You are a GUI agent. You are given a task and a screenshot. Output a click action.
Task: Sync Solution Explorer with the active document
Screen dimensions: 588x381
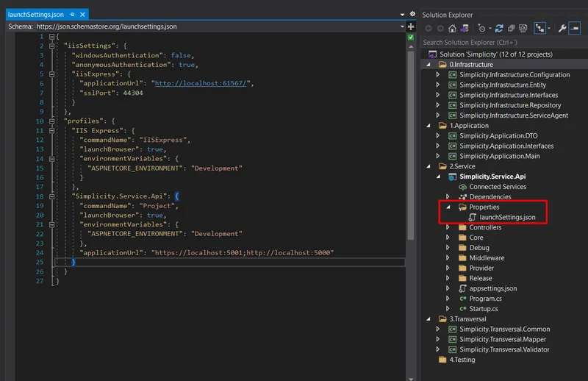pos(499,29)
